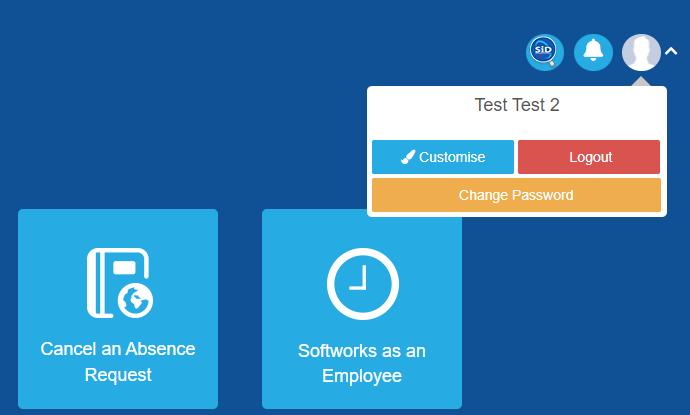This screenshot has height=415, width=690.
Task: Click the clock icon on the Softworks tile
Action: point(362,283)
